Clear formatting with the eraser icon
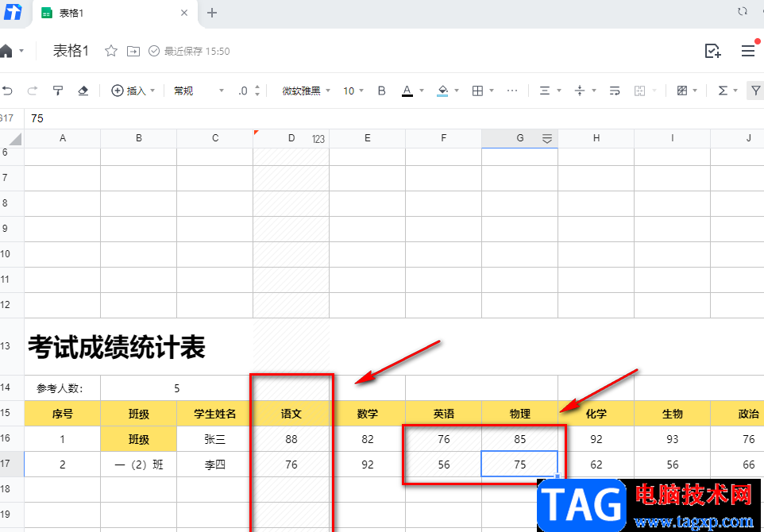This screenshot has width=764, height=532. point(83,91)
